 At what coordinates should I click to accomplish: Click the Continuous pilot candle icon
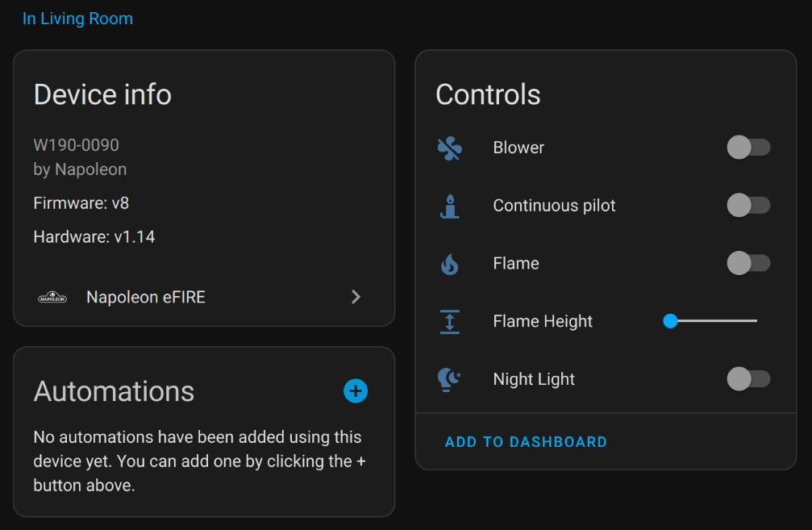pyautogui.click(x=450, y=206)
